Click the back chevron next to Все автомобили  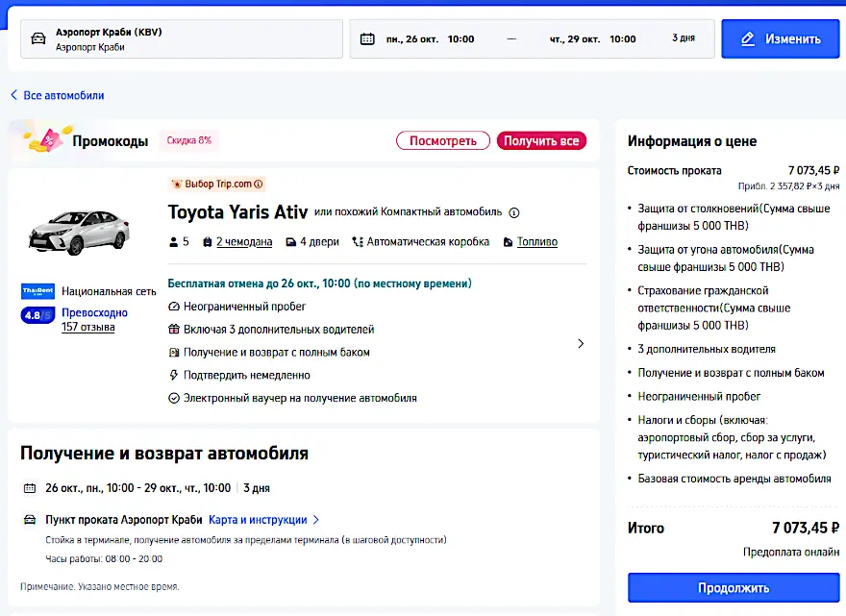click(14, 95)
